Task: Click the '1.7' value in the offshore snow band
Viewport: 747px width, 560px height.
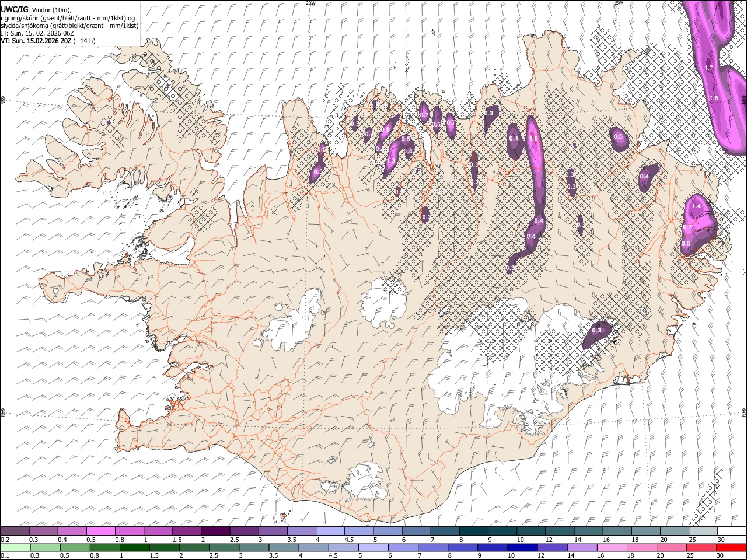Action: coord(708,68)
